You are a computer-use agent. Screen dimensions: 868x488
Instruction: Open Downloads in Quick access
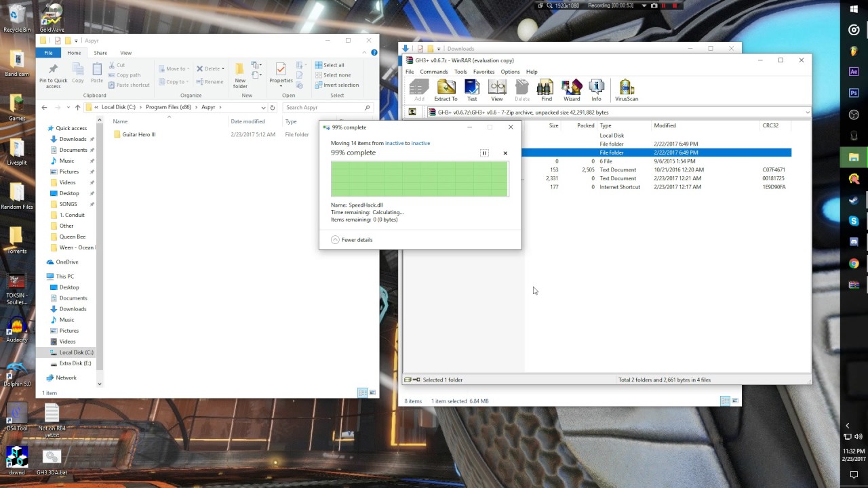[x=73, y=139]
